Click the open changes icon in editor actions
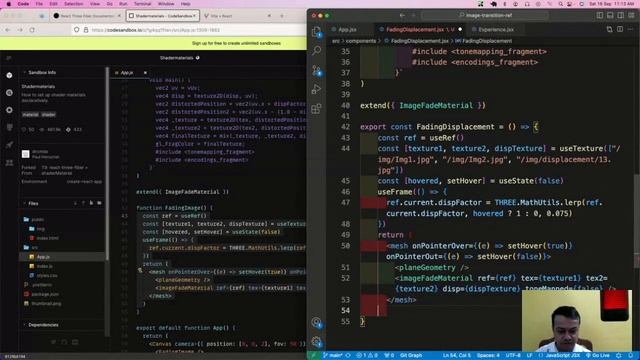 (609, 29)
